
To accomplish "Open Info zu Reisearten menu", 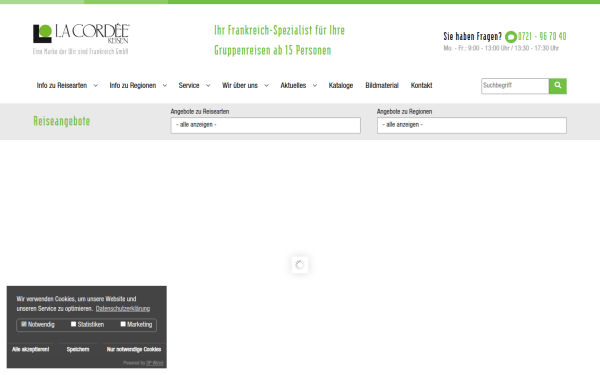I will pyautogui.click(x=62, y=85).
